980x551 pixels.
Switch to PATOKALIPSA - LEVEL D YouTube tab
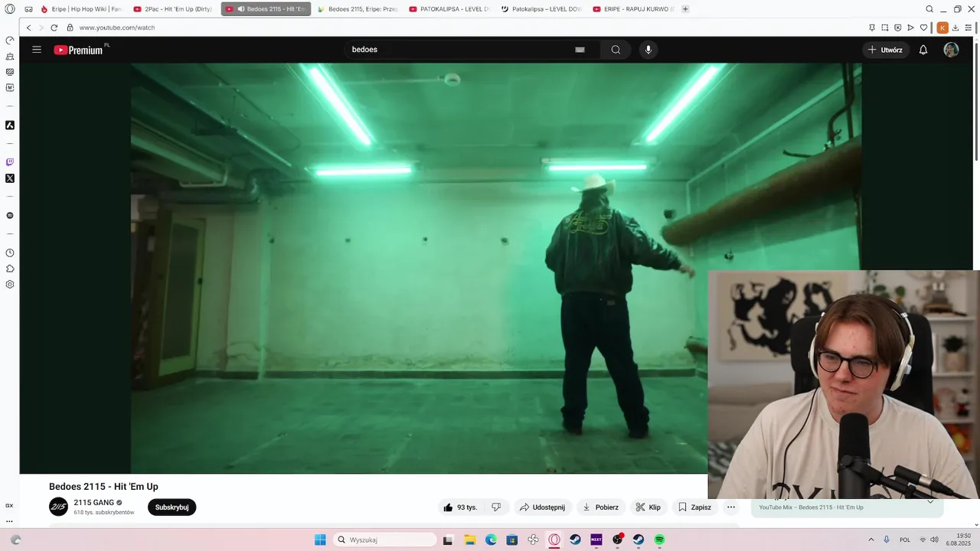449,9
